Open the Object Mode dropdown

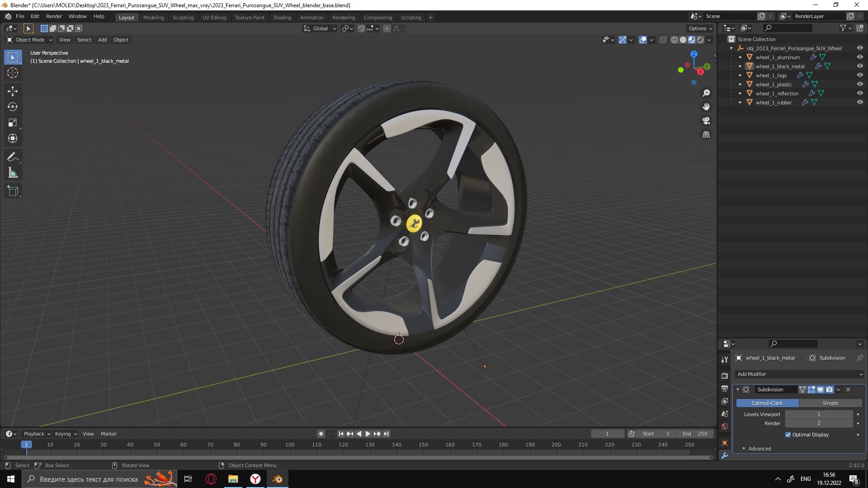point(29,40)
